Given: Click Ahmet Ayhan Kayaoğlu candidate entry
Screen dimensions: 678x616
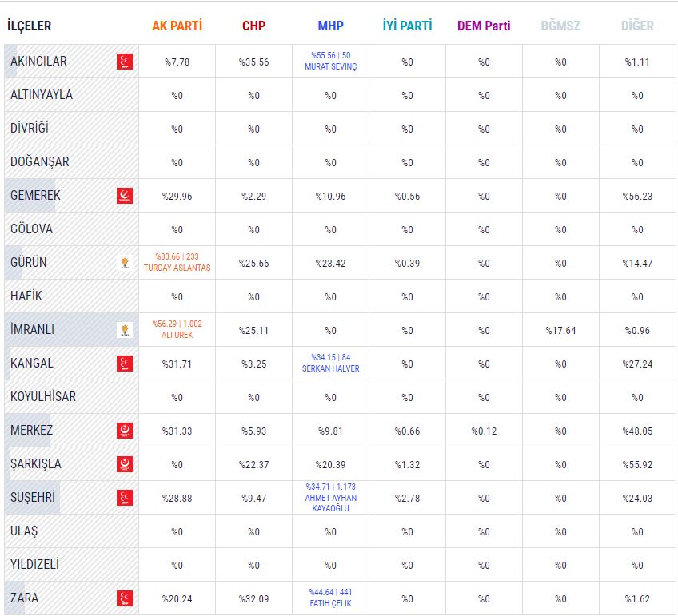Looking at the screenshot, I should tap(330, 498).
